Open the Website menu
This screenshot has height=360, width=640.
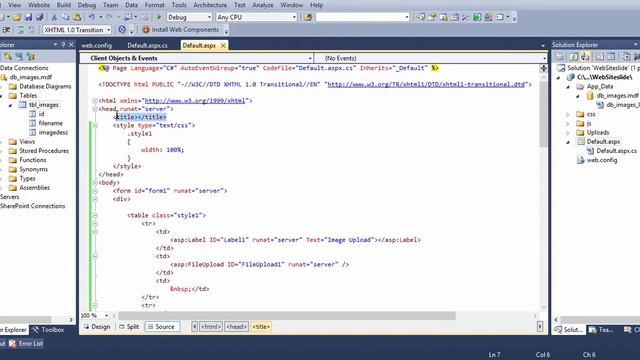(x=38, y=5)
